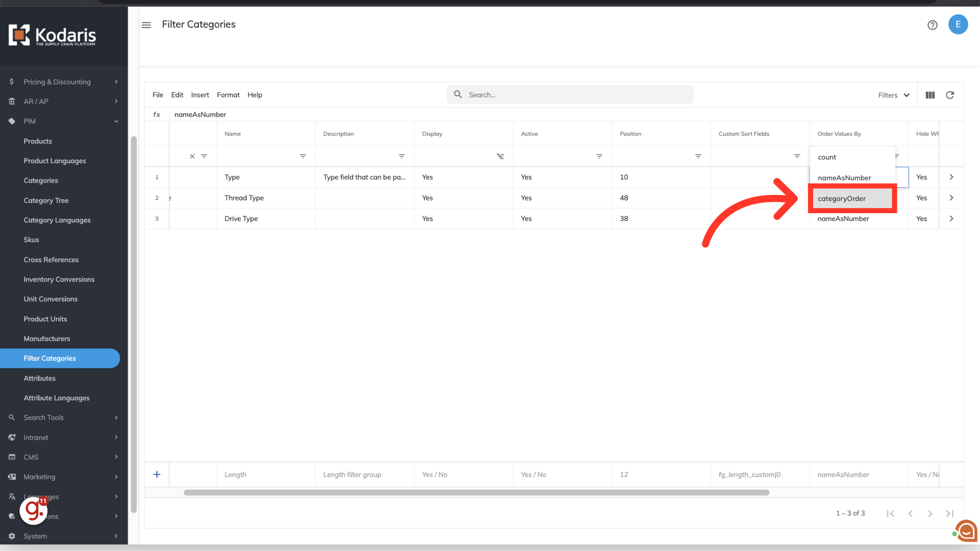Navigate to Attributes in sidebar

tap(39, 378)
